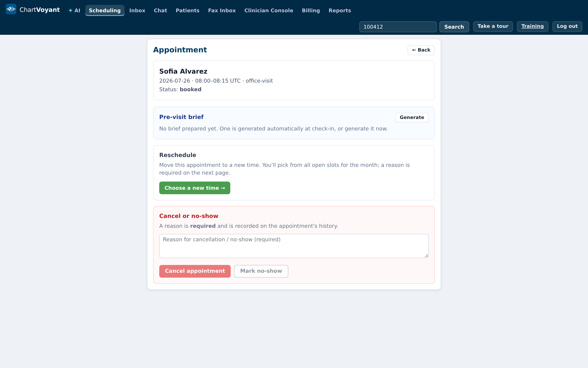Screen dimensions: 588x368
Task: Select the patient name Sofia Alvarez
Action: point(183,71)
